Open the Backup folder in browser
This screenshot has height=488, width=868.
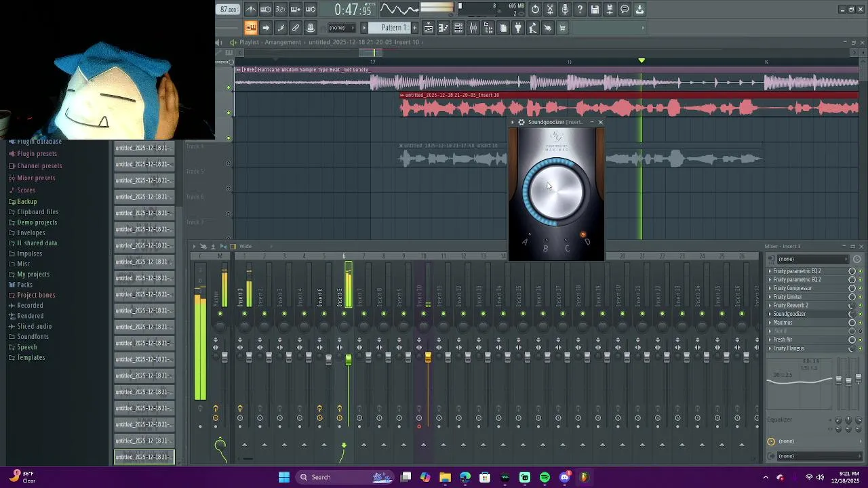(x=27, y=201)
